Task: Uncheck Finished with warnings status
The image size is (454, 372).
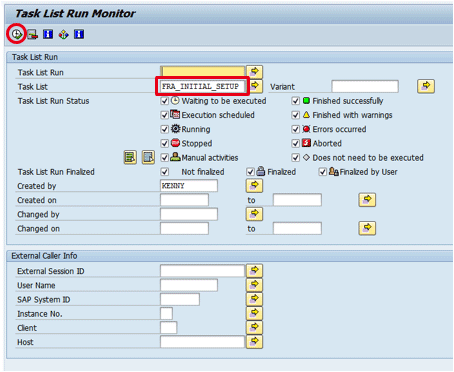Action: (x=295, y=115)
